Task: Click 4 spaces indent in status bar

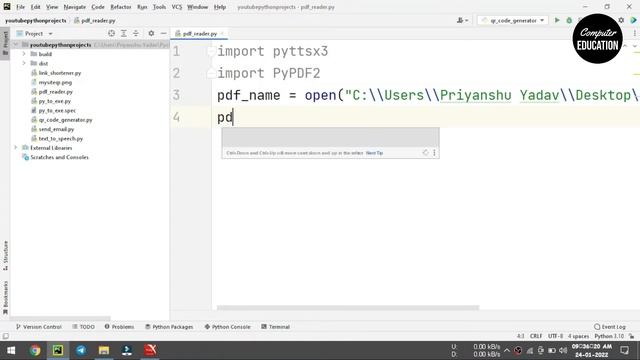Action: pos(578,336)
